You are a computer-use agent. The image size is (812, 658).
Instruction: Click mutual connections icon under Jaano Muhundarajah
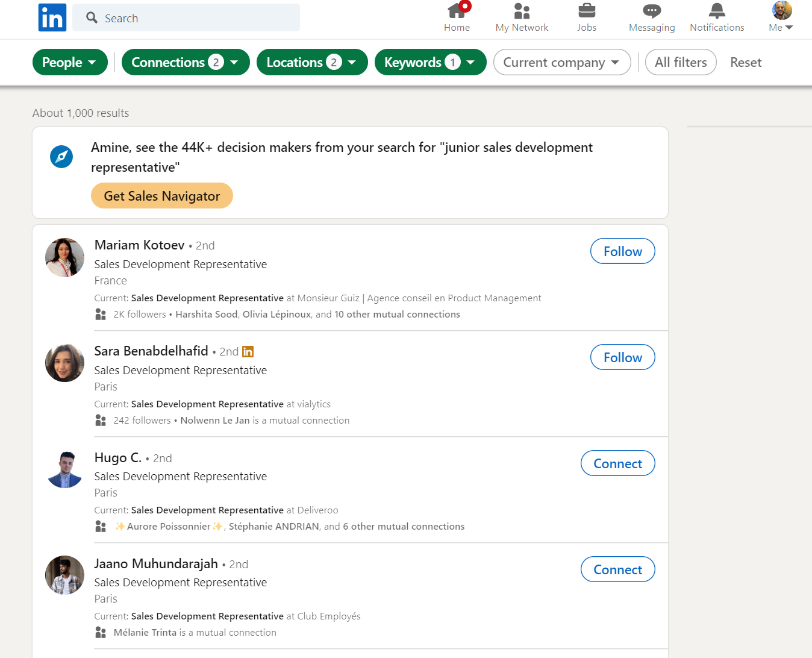click(x=101, y=633)
